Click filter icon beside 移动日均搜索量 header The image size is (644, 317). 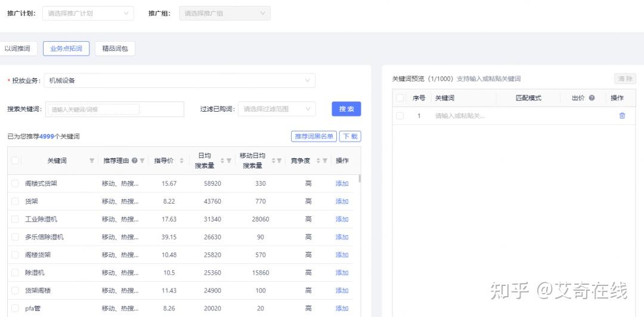point(279,161)
